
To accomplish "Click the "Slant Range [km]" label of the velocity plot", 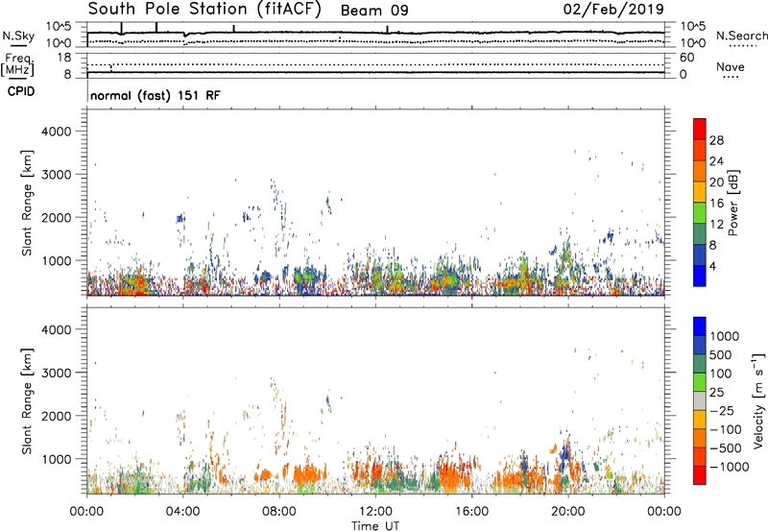I will click(27, 401).
